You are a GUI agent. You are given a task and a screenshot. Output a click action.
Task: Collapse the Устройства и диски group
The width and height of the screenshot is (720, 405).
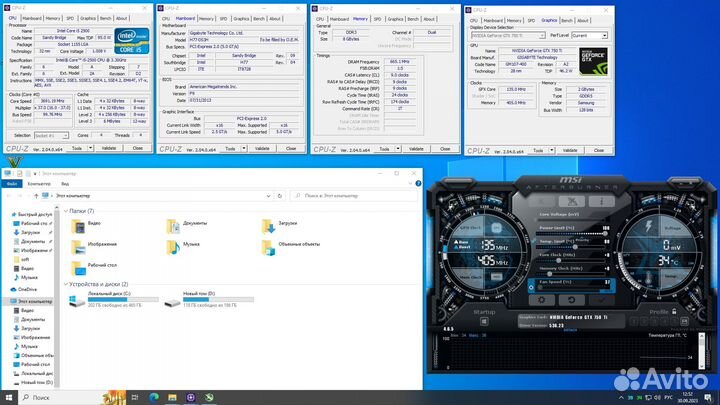click(66, 284)
